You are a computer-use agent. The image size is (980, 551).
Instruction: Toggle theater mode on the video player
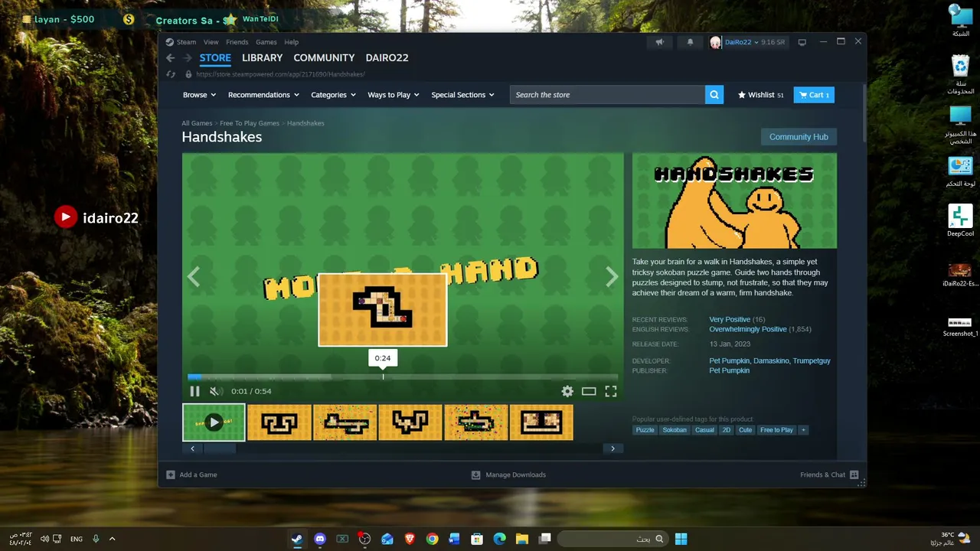point(589,391)
